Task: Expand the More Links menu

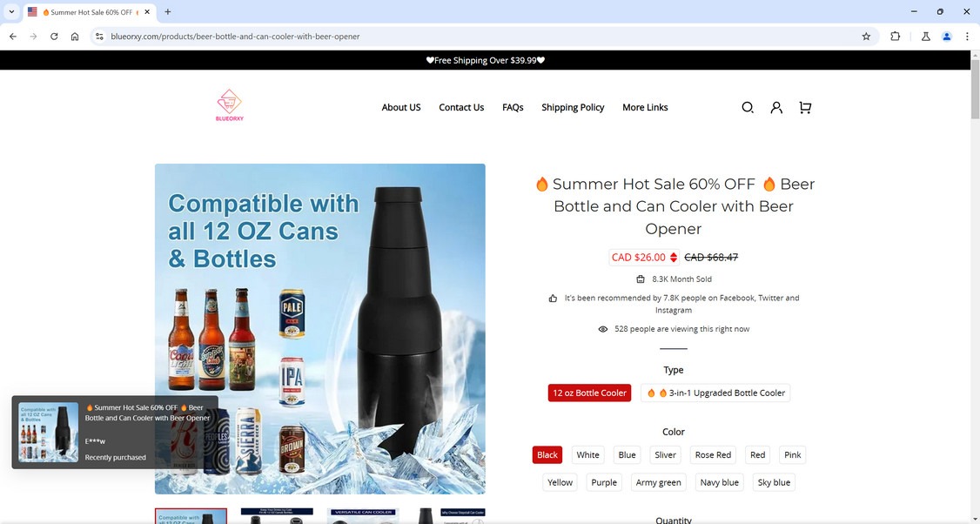Action: point(645,108)
